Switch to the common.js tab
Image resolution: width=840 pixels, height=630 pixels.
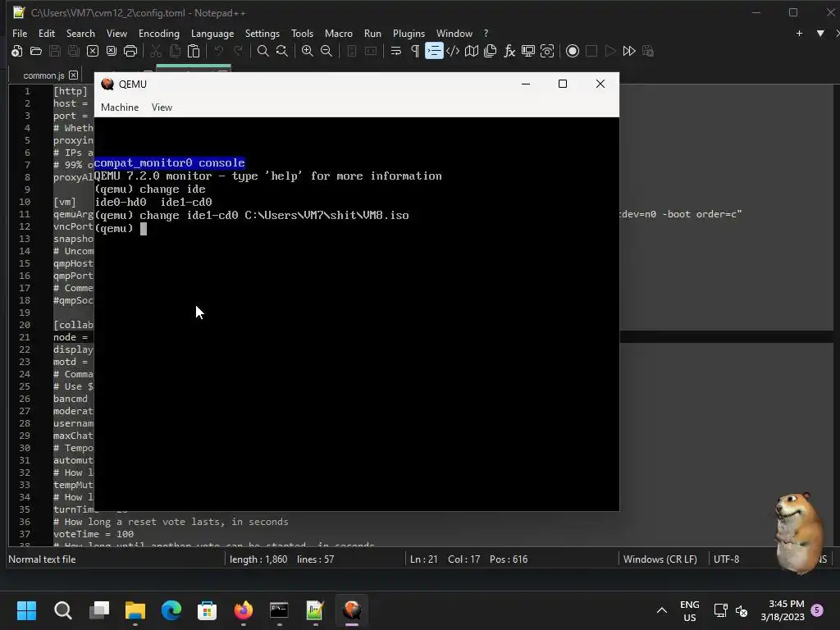click(43, 75)
